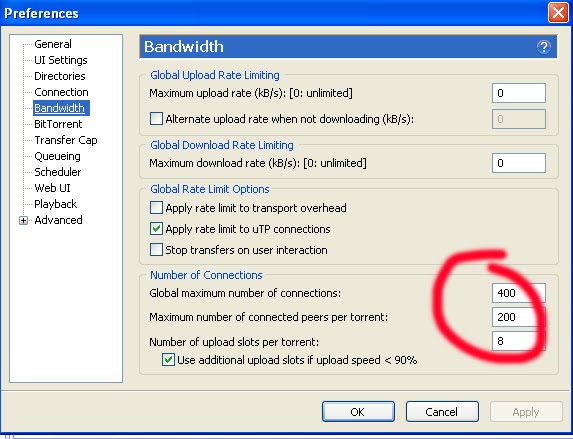Viewport: 573px width, 439px height.
Task: Go to Directories preferences
Action: pos(60,76)
